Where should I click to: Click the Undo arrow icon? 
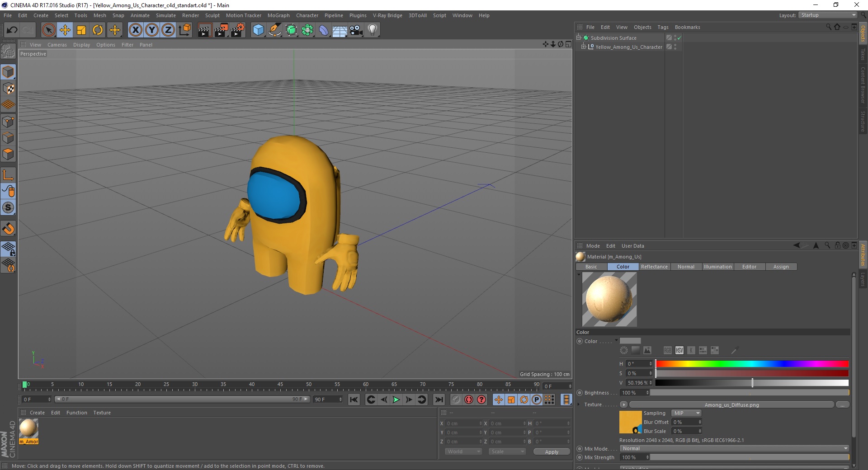12,30
